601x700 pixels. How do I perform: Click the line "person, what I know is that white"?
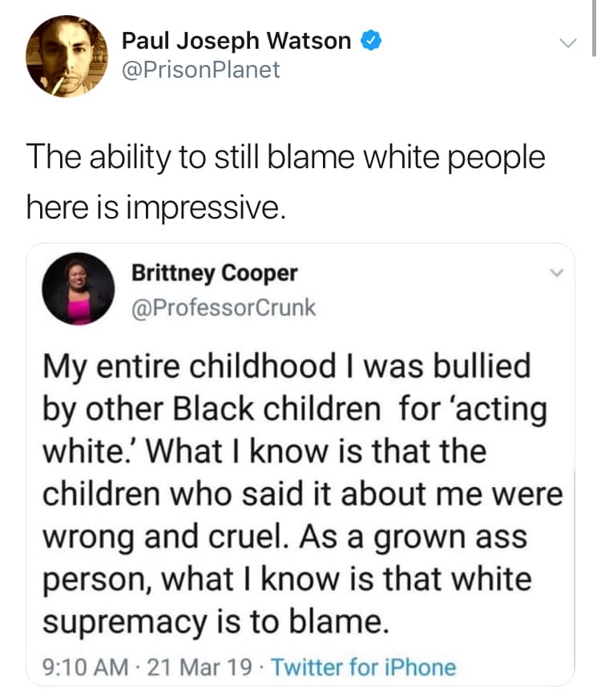tap(286, 577)
